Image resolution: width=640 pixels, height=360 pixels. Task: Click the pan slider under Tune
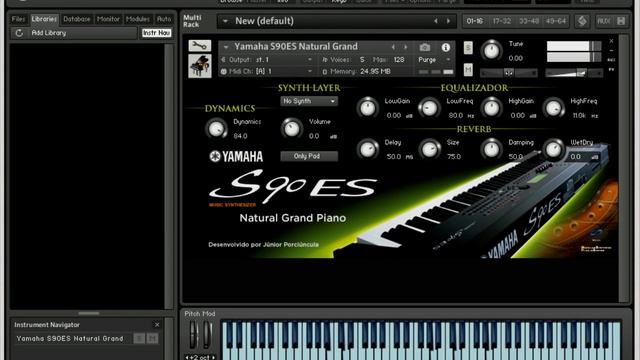point(509,73)
